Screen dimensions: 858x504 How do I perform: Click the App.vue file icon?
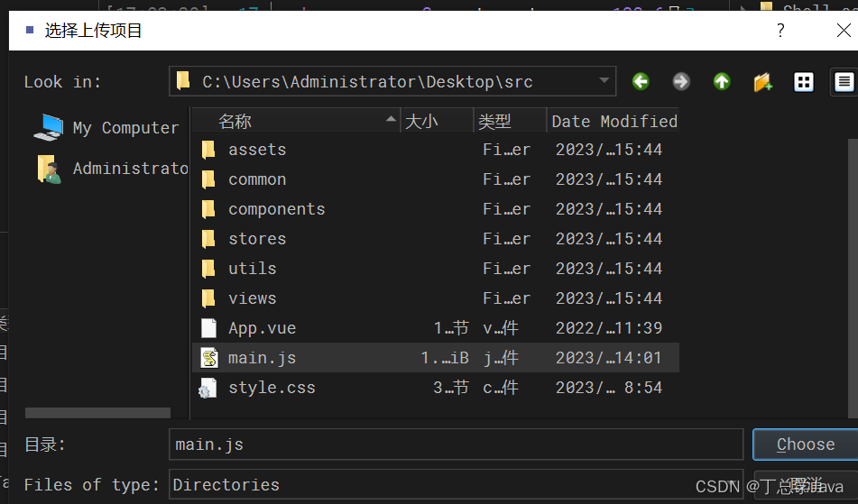pyautogui.click(x=208, y=328)
